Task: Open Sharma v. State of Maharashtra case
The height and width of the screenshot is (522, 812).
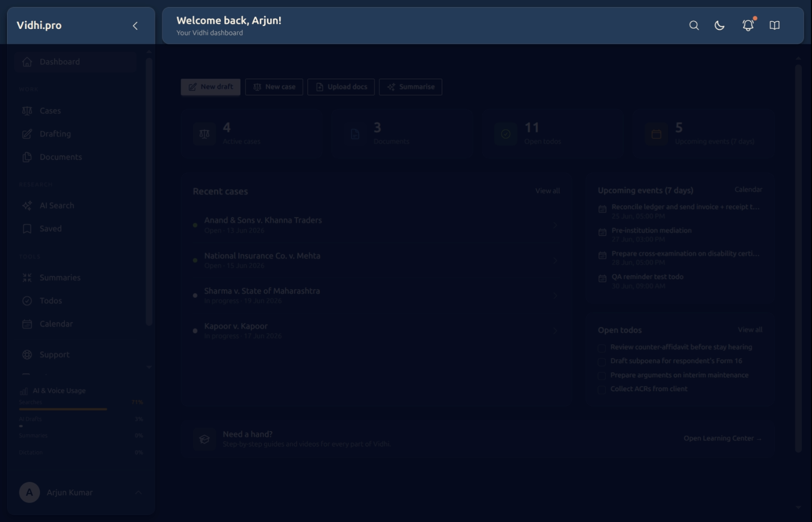Action: coord(376,296)
